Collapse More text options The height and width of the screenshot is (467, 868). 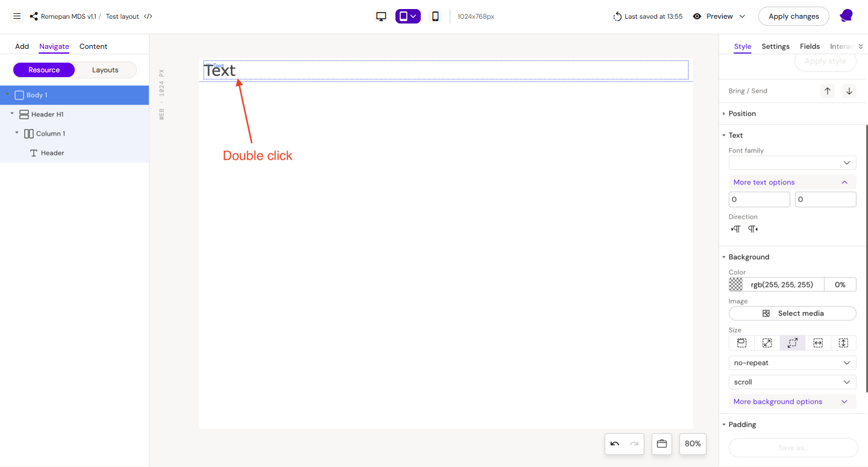point(792,182)
